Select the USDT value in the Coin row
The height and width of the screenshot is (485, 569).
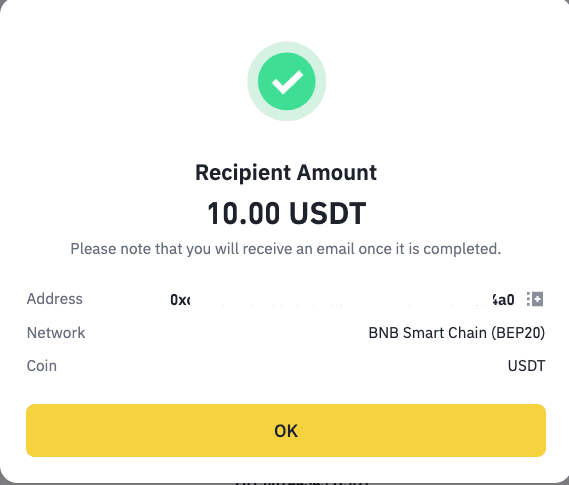[526, 366]
